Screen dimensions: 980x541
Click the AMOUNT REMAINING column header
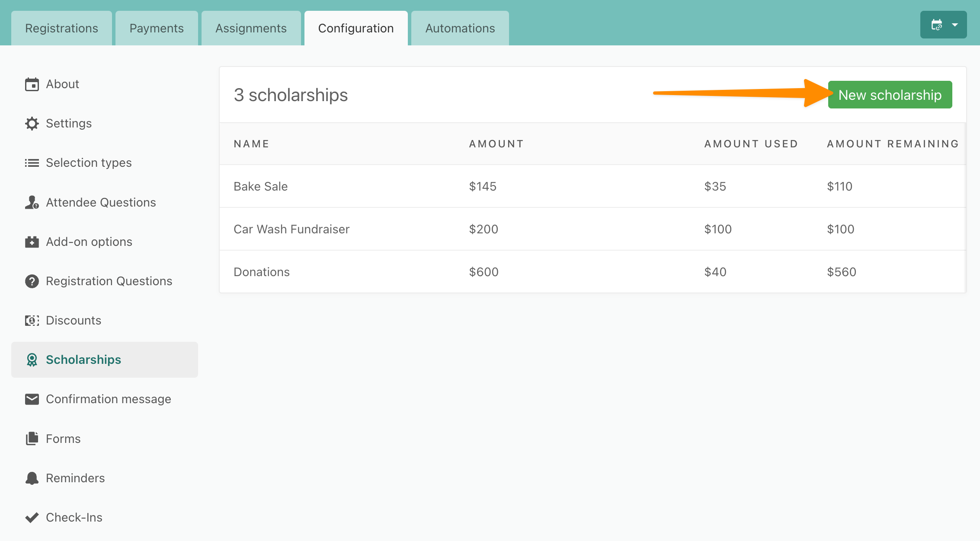tap(893, 144)
